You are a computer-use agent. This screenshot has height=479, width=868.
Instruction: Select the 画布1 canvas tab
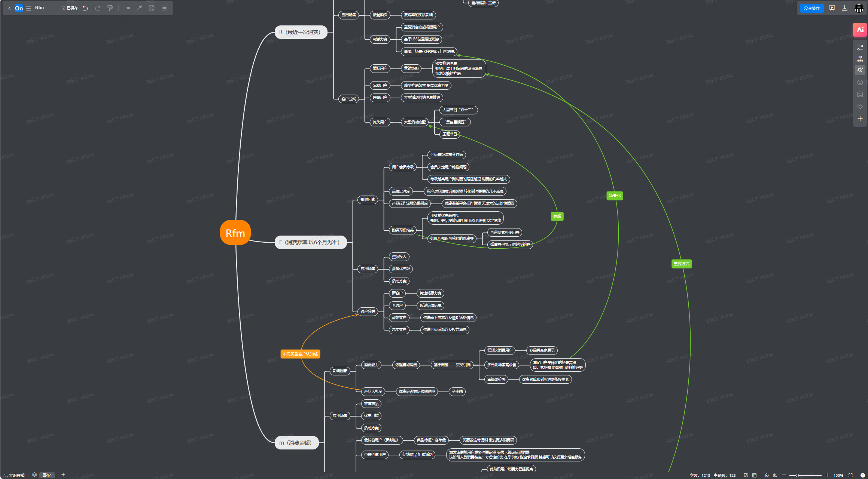pos(47,475)
